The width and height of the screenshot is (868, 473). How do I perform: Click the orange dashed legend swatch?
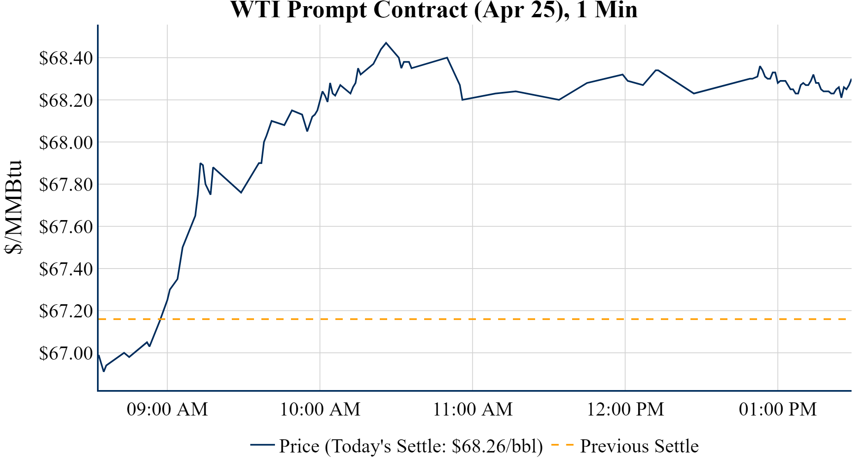562,445
